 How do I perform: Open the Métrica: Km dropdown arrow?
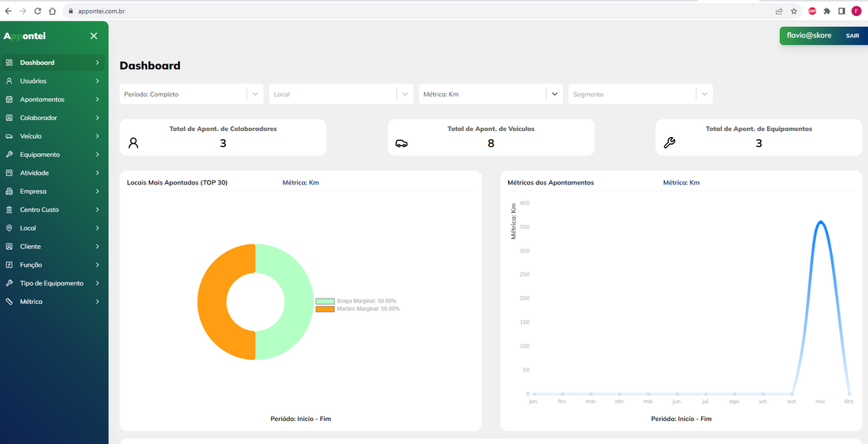click(554, 94)
